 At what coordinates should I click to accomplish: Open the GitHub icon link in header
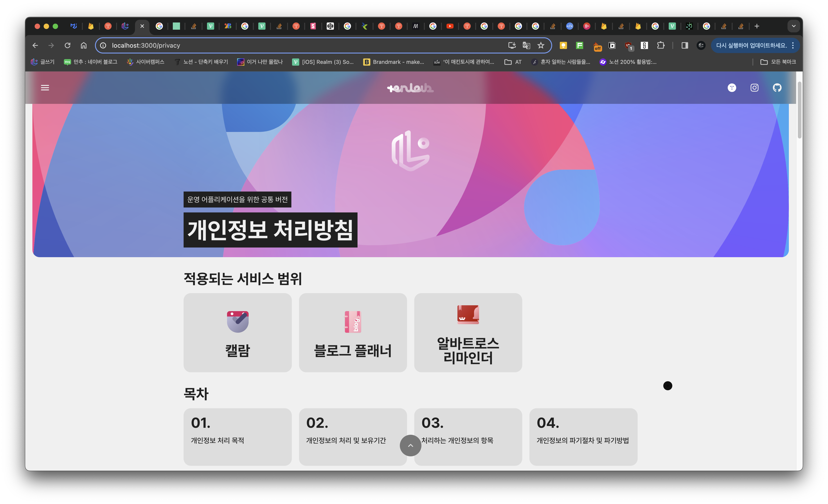tap(777, 88)
